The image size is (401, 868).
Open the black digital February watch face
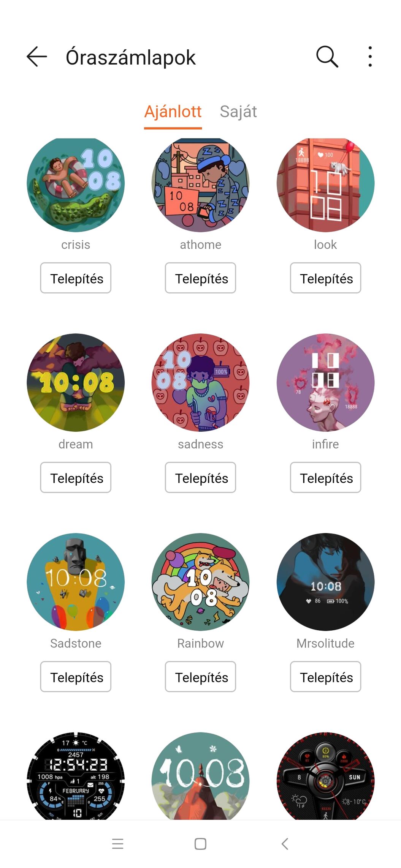pos(76,776)
